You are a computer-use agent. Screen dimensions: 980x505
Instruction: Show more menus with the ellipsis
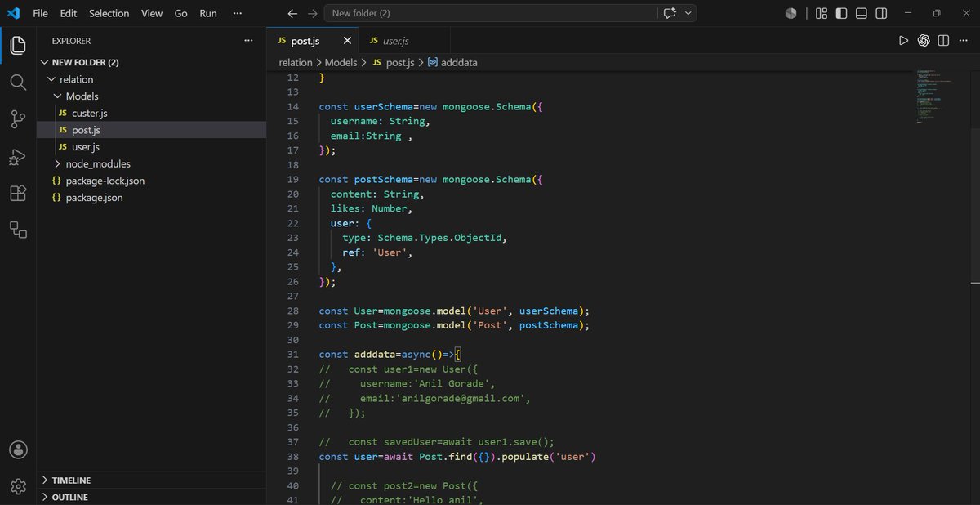click(x=238, y=13)
